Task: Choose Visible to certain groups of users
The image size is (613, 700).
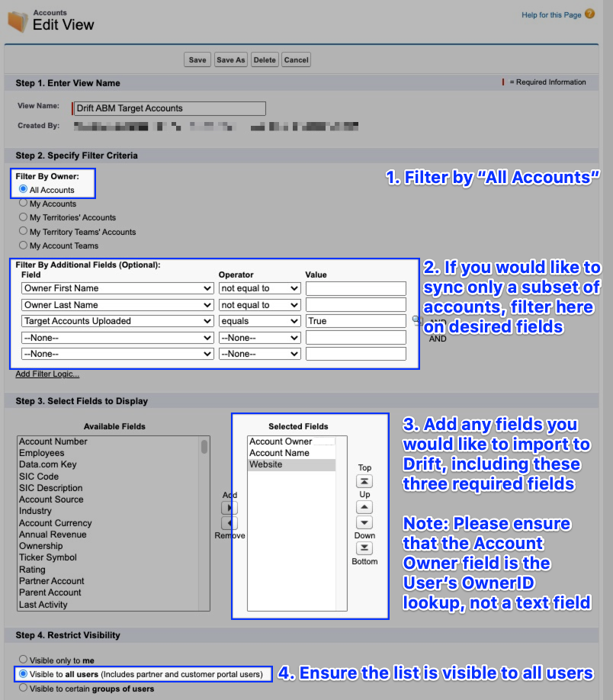Action: pyautogui.click(x=23, y=688)
